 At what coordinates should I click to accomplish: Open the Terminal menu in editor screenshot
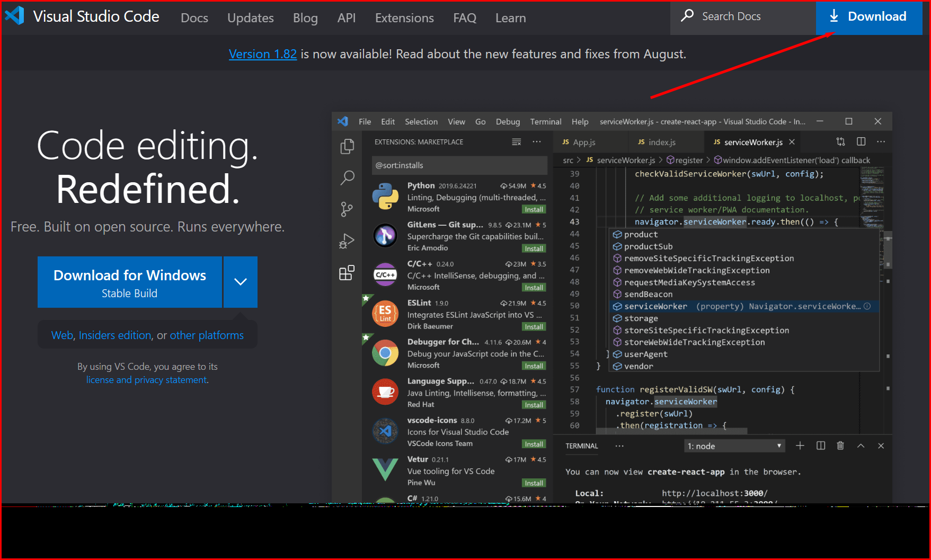click(545, 122)
